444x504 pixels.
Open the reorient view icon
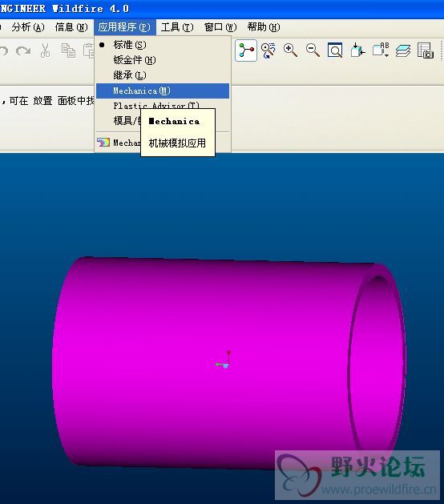coord(357,50)
